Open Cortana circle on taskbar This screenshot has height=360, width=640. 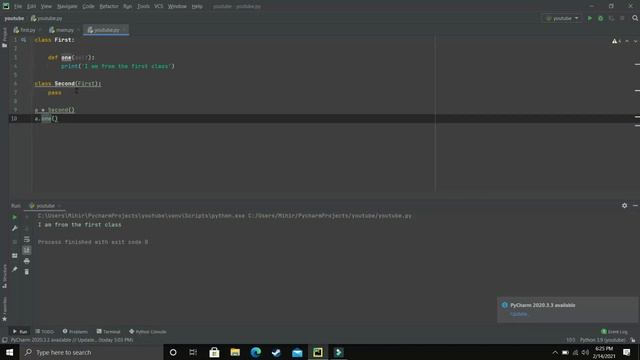point(173,352)
